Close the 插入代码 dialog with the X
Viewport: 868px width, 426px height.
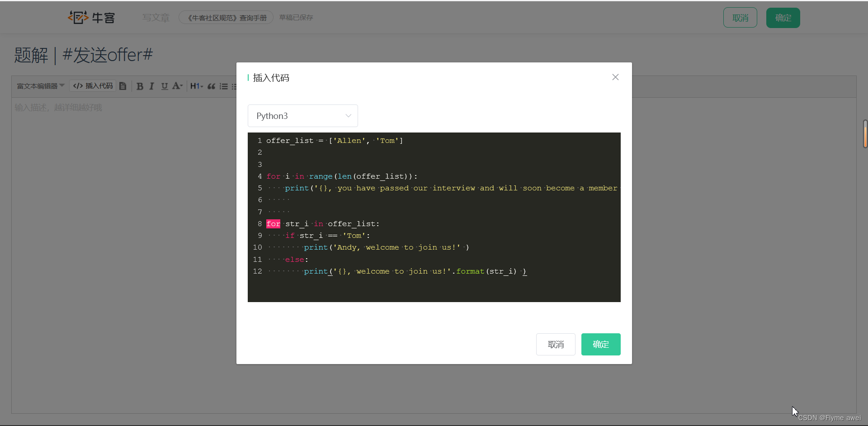click(x=615, y=77)
